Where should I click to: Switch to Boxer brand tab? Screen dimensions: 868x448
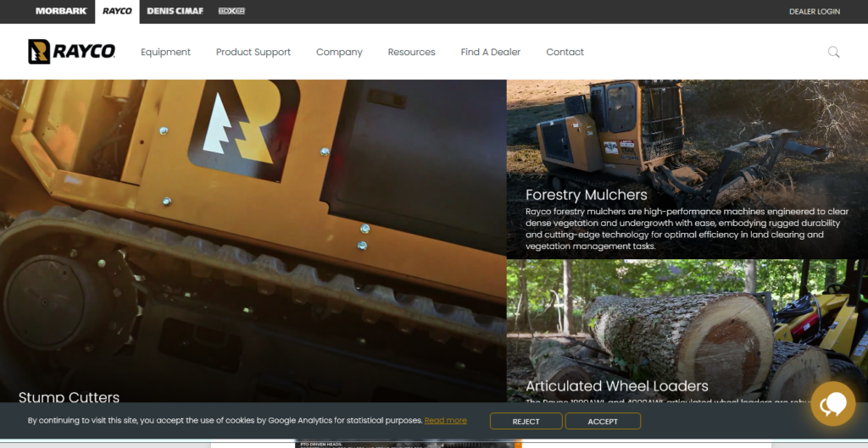[231, 11]
